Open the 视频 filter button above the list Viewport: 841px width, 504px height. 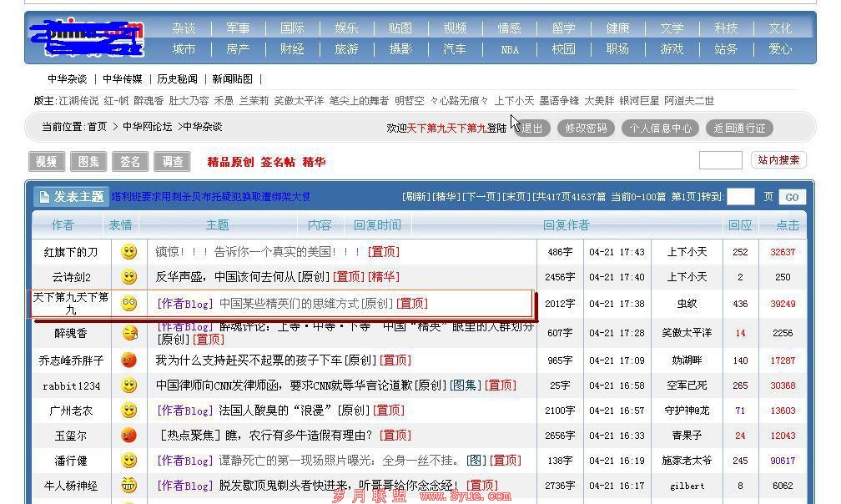click(x=47, y=161)
